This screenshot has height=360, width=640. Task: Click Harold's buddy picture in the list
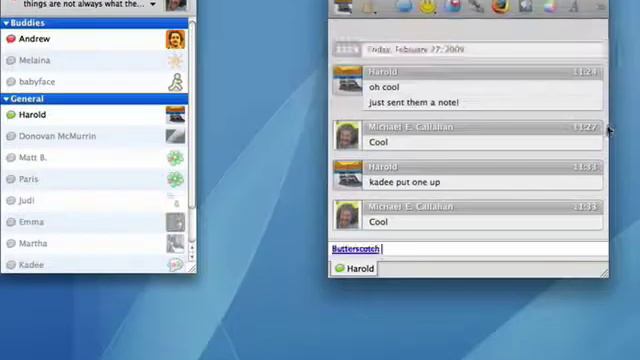176,115
